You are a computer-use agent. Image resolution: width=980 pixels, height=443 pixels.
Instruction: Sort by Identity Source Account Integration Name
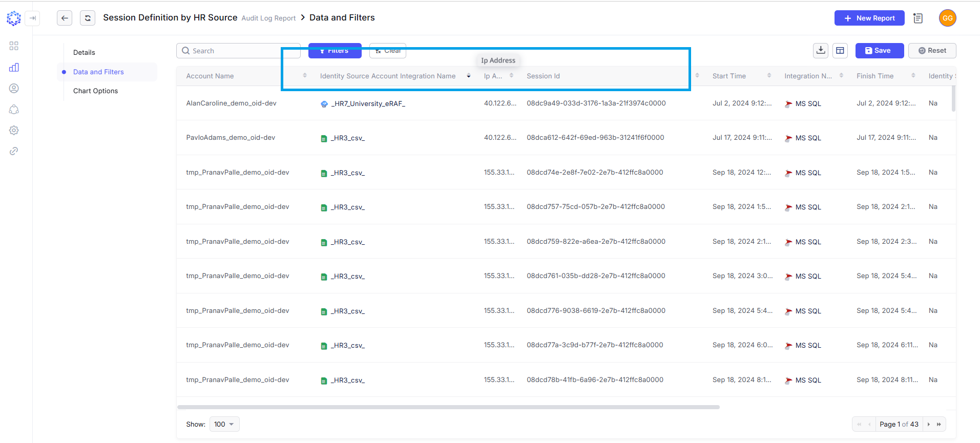[468, 76]
